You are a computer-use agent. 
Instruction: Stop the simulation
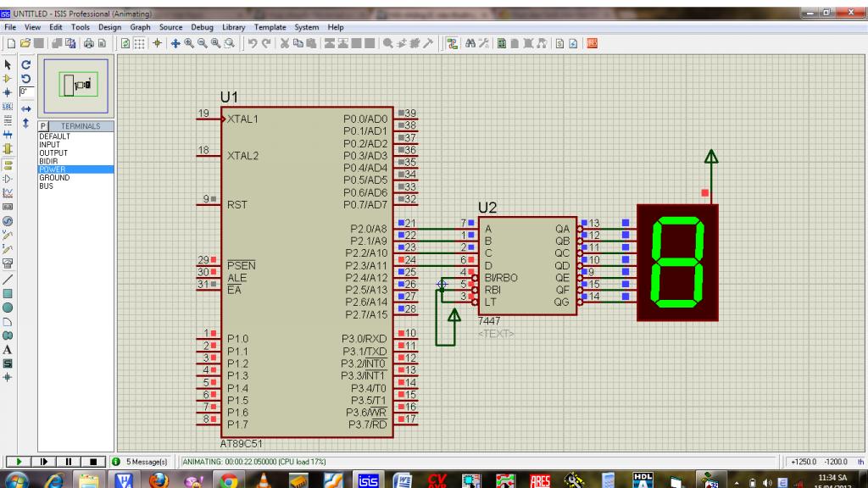[x=92, y=462]
